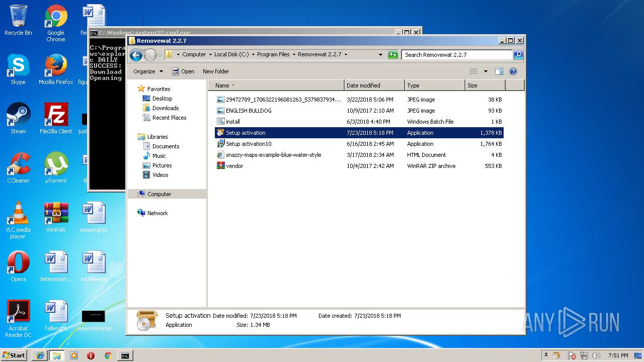The height and width of the screenshot is (362, 644).
Task: Open Steam desktop shortcut
Action: (18, 119)
